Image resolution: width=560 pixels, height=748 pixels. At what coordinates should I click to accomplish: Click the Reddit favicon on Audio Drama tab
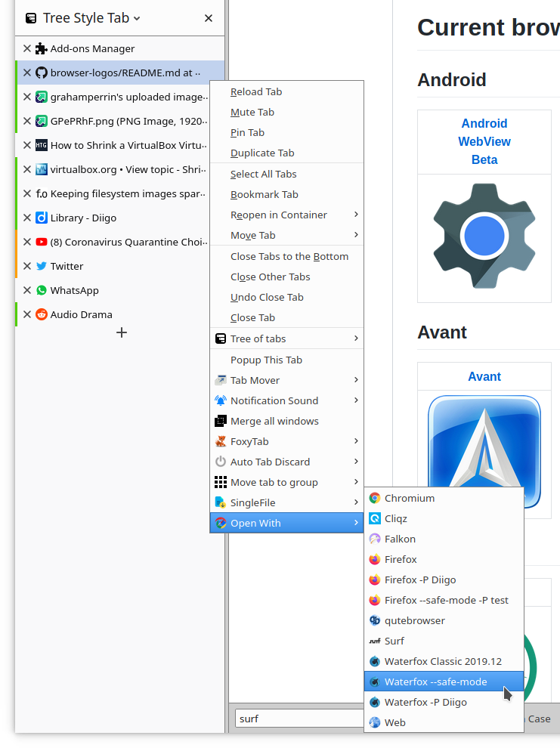pyautogui.click(x=42, y=314)
